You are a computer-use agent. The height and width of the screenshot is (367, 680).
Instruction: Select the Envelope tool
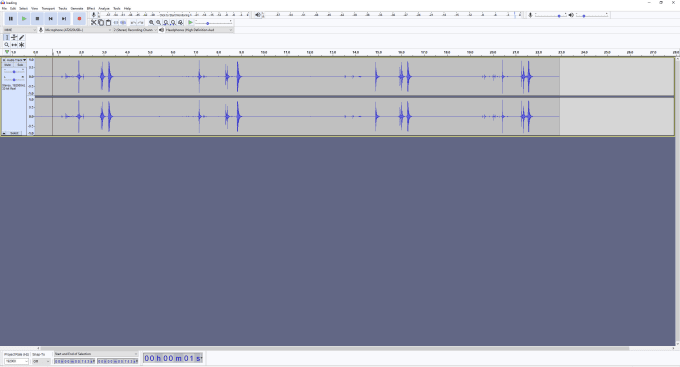click(14, 37)
